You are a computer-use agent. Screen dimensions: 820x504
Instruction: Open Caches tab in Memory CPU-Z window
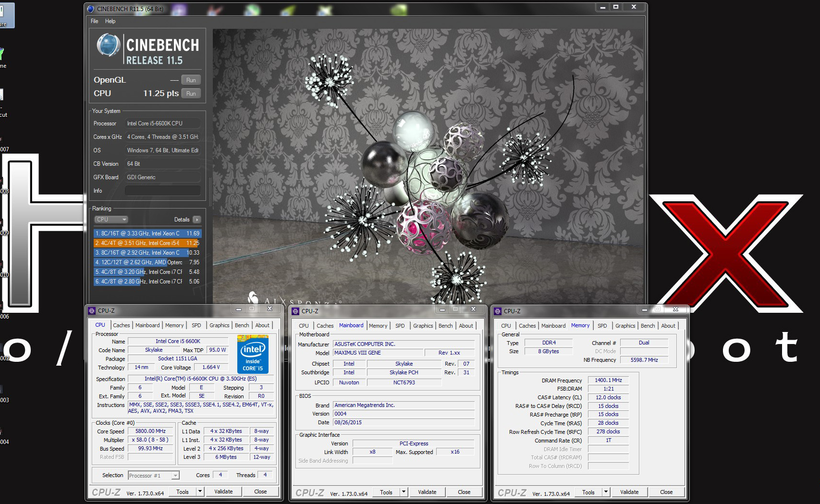click(x=527, y=326)
